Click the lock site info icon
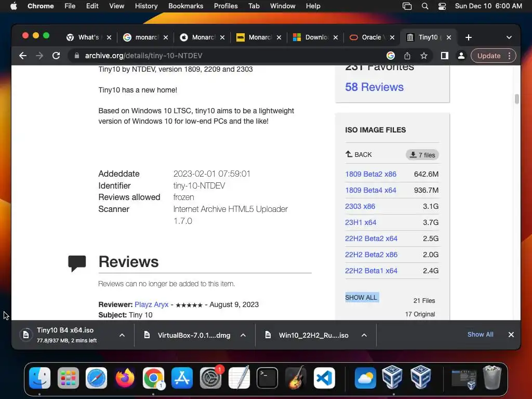 tap(77, 56)
